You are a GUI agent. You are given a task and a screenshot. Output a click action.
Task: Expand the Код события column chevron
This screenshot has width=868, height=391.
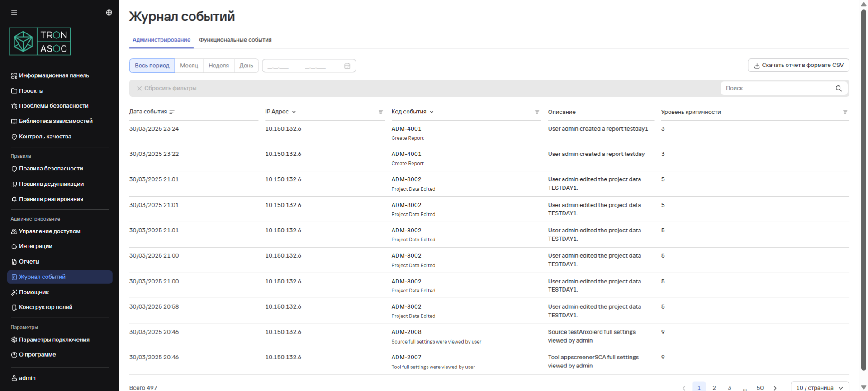(x=432, y=112)
